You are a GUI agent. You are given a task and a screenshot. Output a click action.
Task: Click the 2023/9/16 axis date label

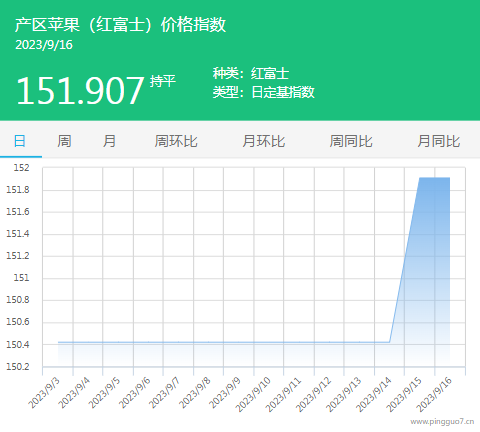pyautogui.click(x=434, y=395)
